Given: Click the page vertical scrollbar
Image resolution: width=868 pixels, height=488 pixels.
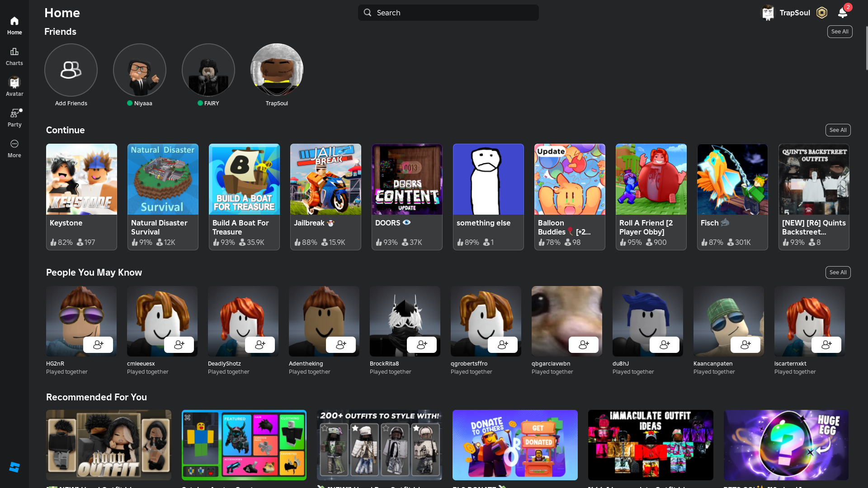Looking at the screenshot, I should click(x=866, y=48).
